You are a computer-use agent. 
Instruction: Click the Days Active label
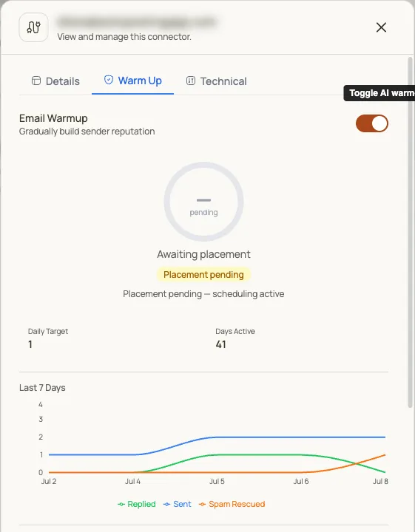(x=235, y=332)
